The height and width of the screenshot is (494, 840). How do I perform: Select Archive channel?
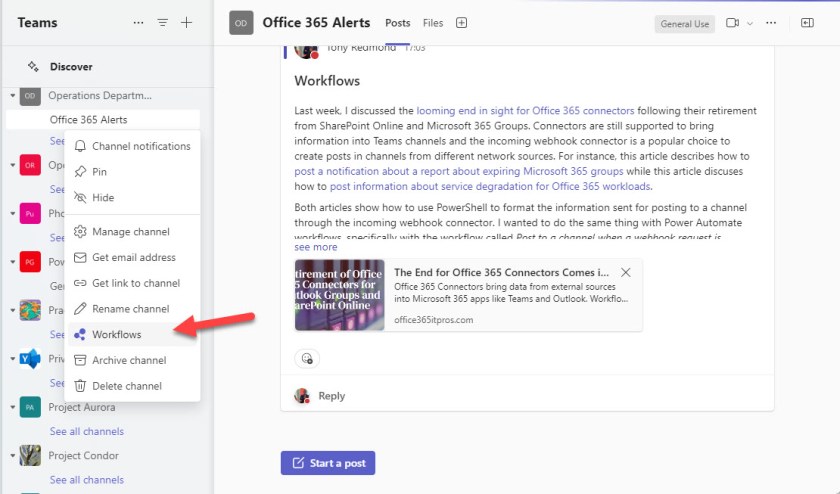132,360
